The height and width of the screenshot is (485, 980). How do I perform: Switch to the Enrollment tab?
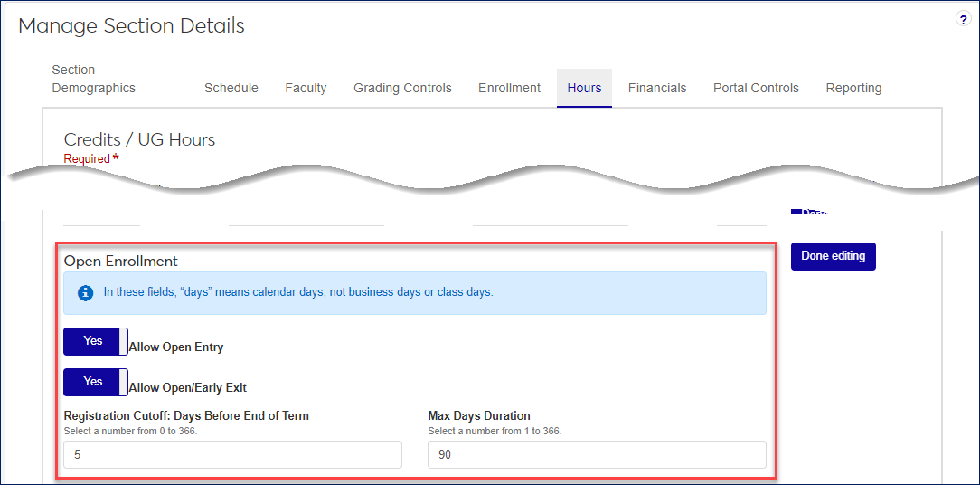pyautogui.click(x=509, y=88)
